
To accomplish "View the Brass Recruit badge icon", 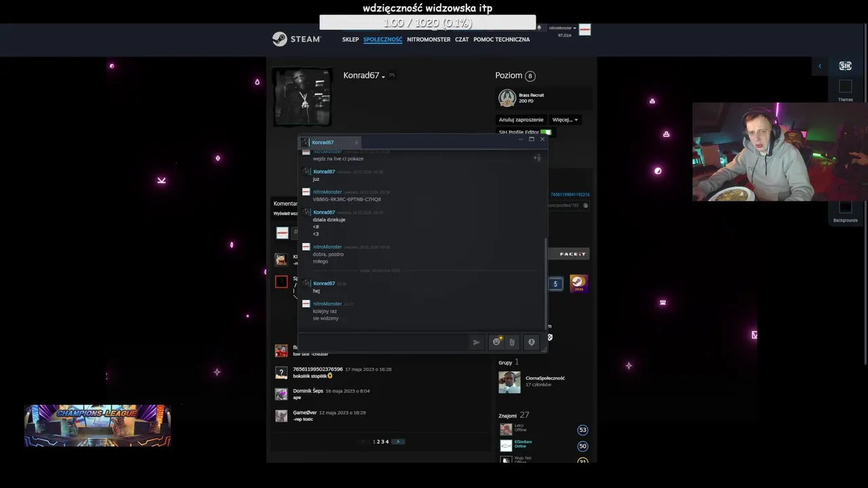I will 507,98.
